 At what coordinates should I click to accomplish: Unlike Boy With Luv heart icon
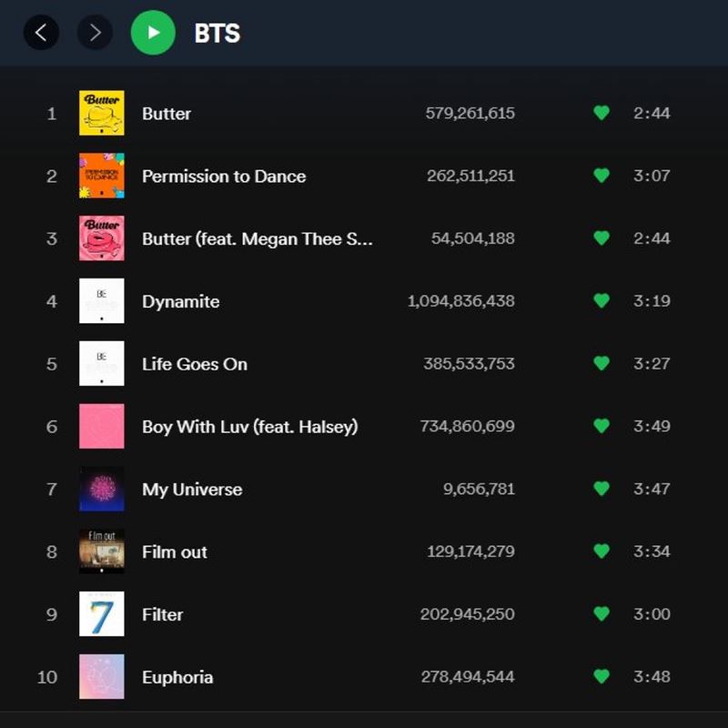pos(601,426)
